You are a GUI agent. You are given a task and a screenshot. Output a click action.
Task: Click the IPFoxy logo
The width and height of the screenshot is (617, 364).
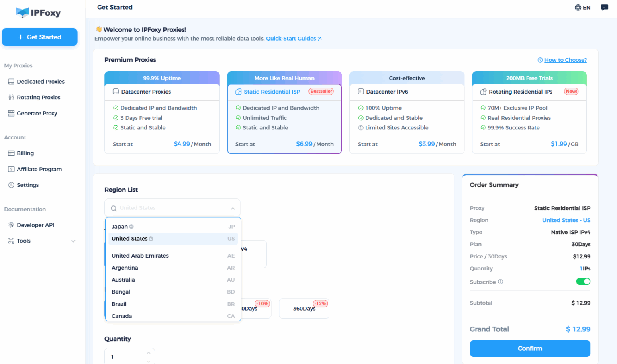click(x=38, y=12)
